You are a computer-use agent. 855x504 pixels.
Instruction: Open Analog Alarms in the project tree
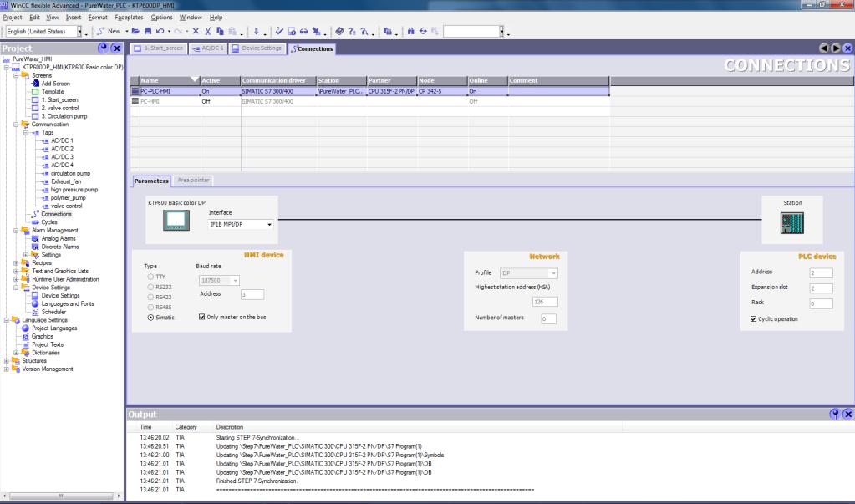(59, 238)
